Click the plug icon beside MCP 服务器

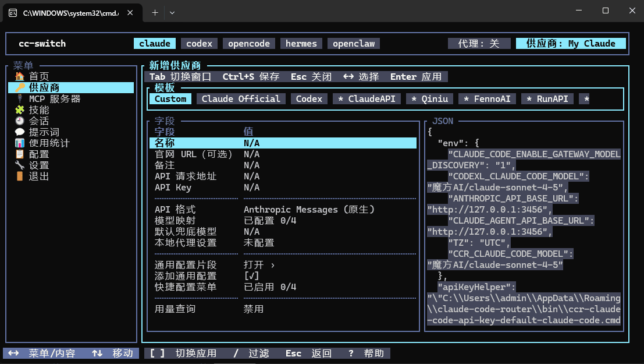click(x=20, y=98)
